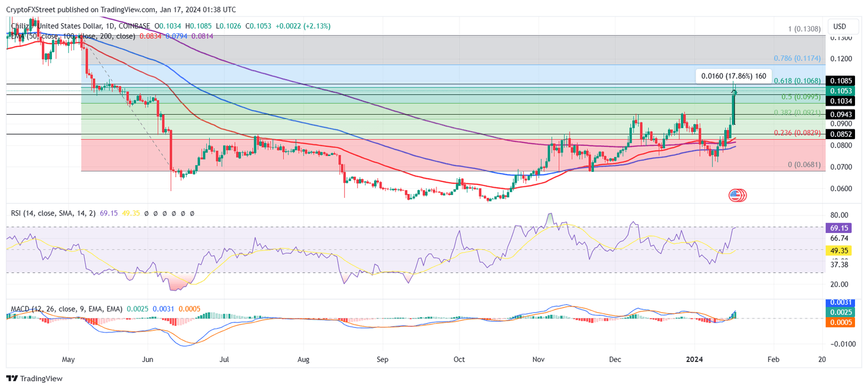Click the 66.74 RSI axis value
Image resolution: width=868 pixels, height=389 pixels.
point(838,239)
